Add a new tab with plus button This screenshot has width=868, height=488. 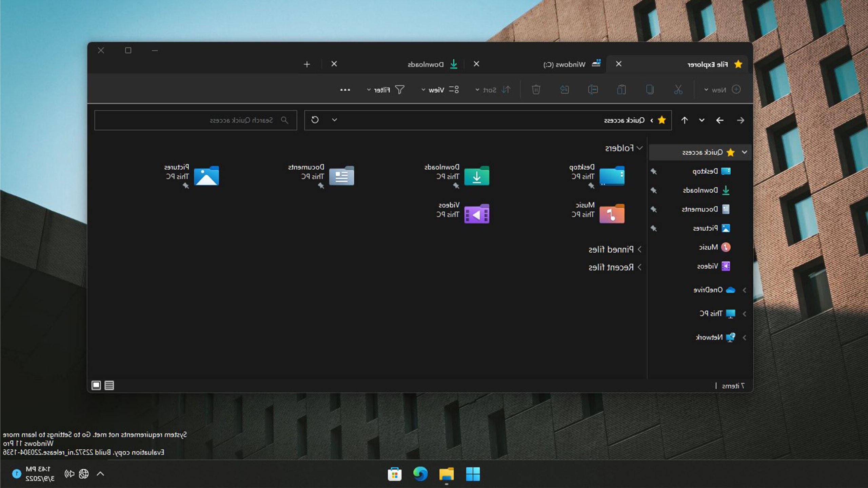[307, 64]
